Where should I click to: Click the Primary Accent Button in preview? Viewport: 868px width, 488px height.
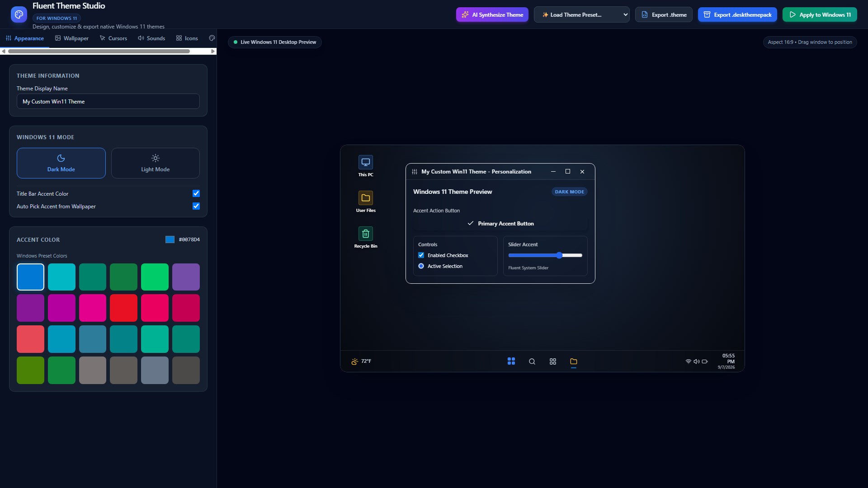[x=500, y=224]
